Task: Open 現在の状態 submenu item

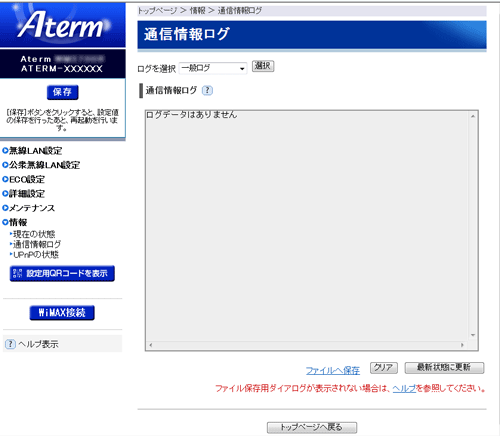Action: (33, 234)
